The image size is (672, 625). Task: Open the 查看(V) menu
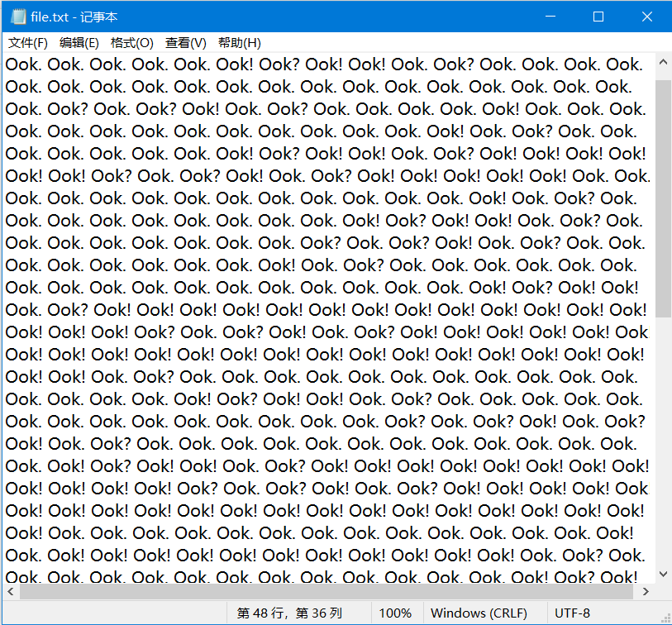click(186, 43)
